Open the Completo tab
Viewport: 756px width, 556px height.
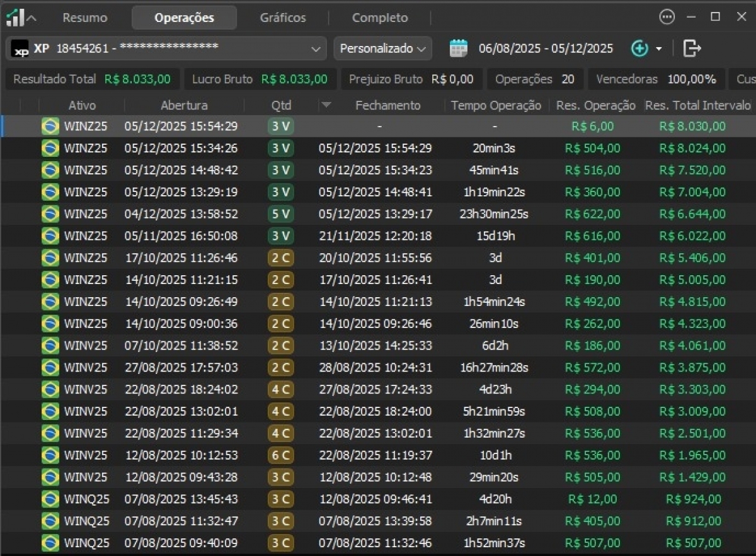[x=379, y=18]
